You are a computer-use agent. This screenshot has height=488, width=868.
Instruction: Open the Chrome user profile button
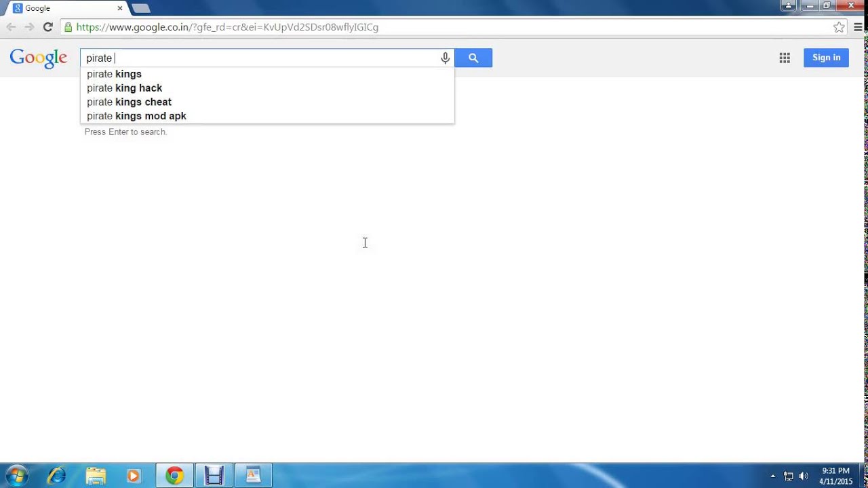click(x=788, y=5)
